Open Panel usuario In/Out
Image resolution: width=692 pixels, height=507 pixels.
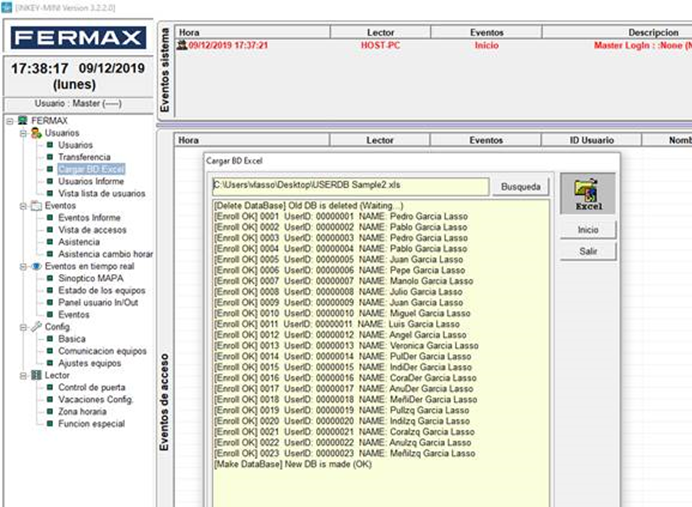[98, 303]
